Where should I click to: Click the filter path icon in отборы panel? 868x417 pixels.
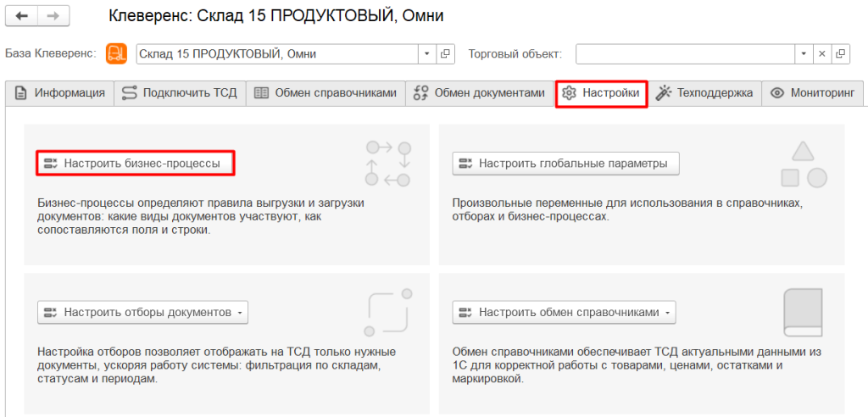pyautogui.click(x=387, y=313)
